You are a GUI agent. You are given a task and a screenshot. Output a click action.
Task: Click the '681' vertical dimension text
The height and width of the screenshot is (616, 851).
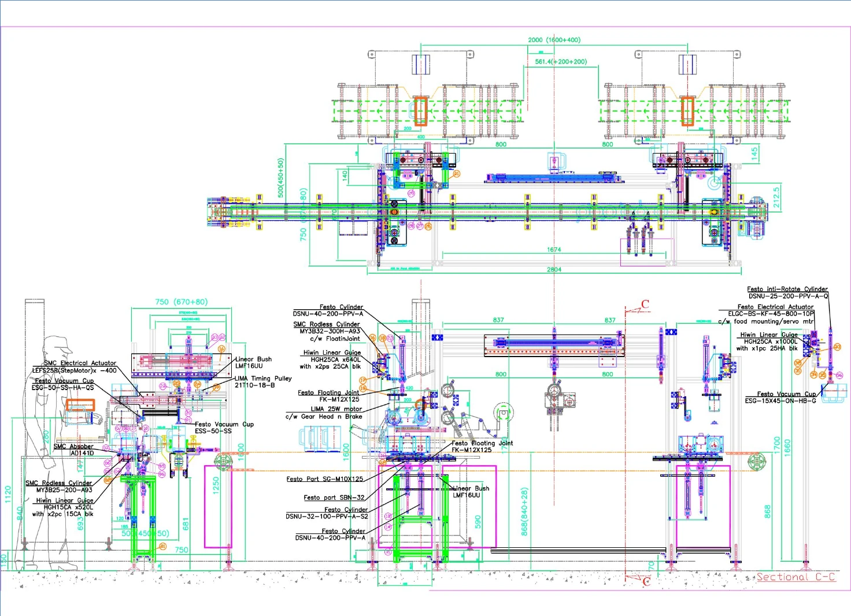point(186,524)
